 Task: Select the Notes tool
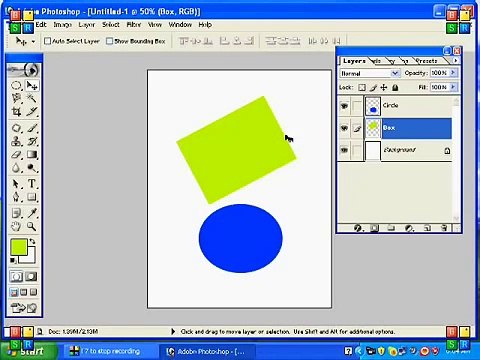tap(16, 213)
